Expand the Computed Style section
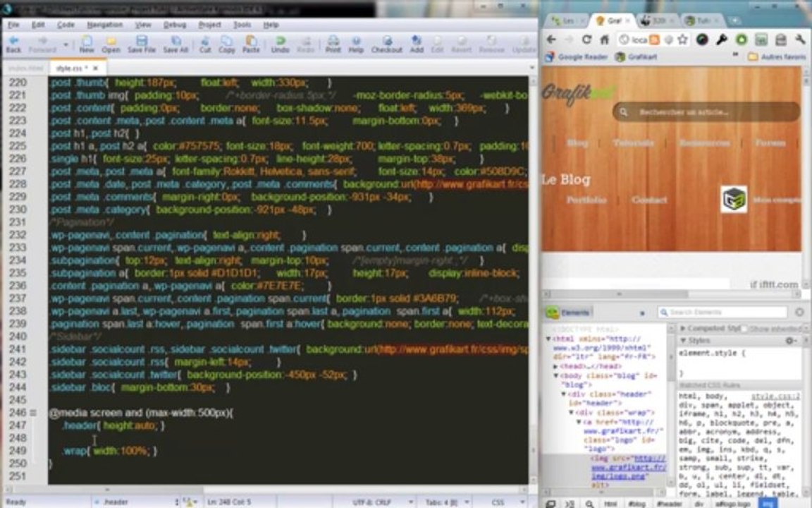The height and width of the screenshot is (508, 812). (683, 329)
